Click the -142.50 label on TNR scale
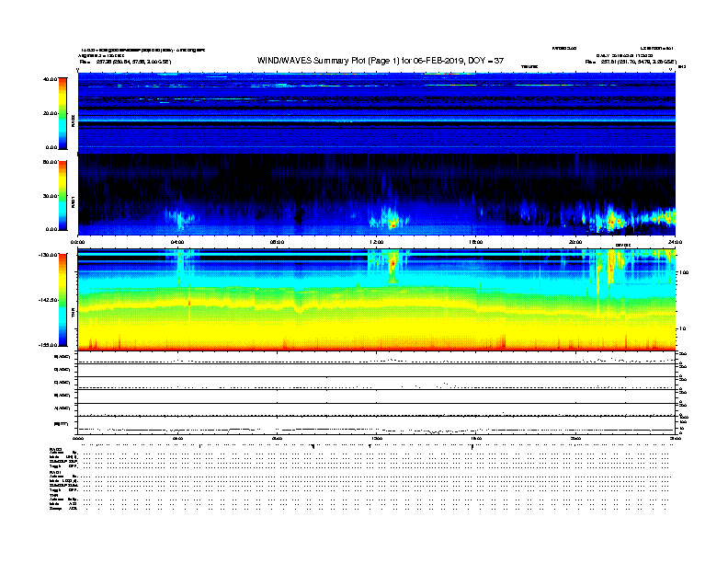The height and width of the screenshot is (563, 728). click(49, 300)
